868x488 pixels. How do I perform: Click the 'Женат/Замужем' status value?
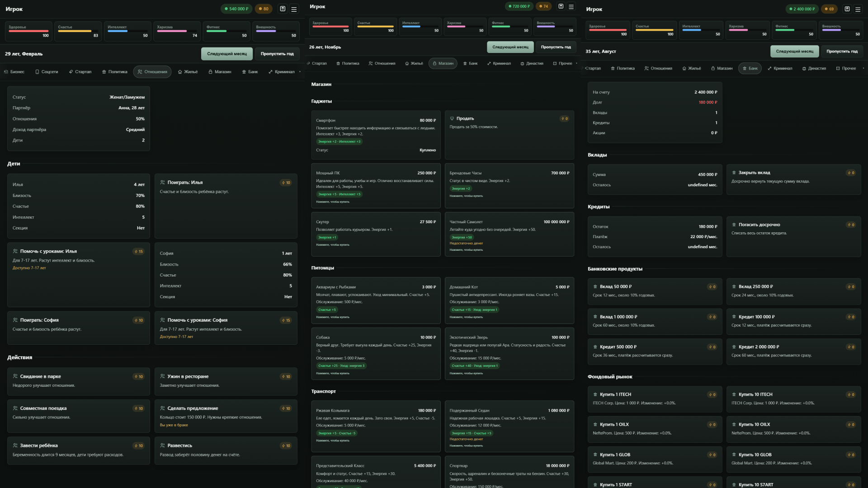coord(127,97)
